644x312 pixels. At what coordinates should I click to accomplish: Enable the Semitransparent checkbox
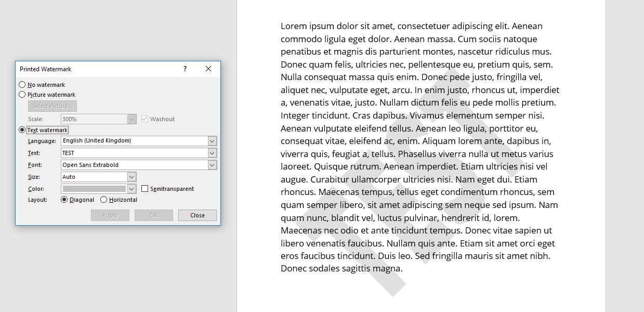click(145, 189)
